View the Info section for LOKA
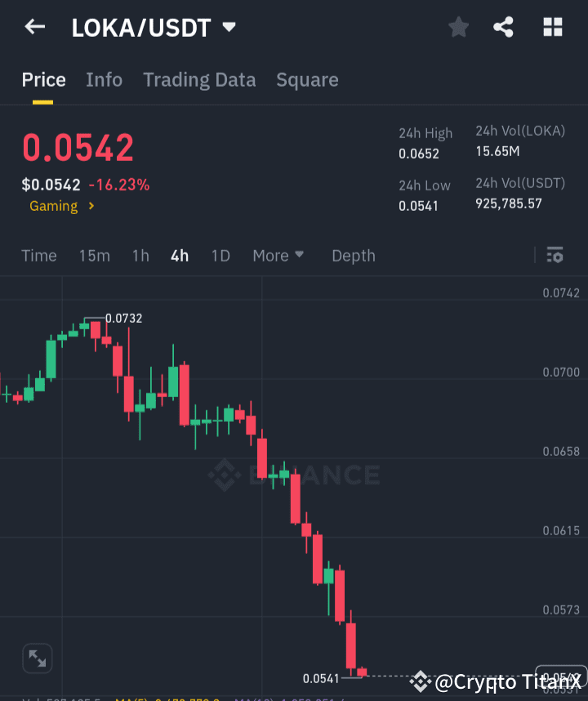This screenshot has height=701, width=588. point(104,79)
